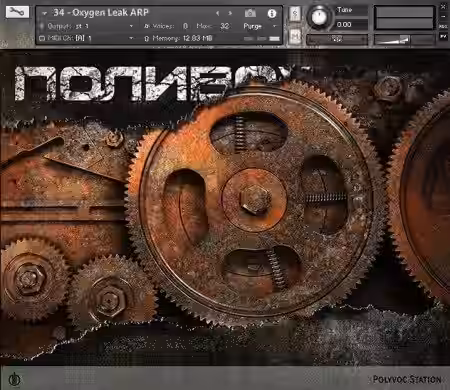Toggle the AUX sends button
Image resolution: width=450 pixels, height=390 pixels.
pyautogui.click(x=443, y=26)
